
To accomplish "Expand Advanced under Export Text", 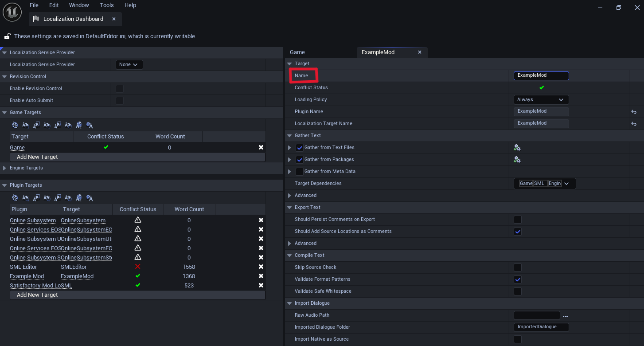I will click(289, 244).
